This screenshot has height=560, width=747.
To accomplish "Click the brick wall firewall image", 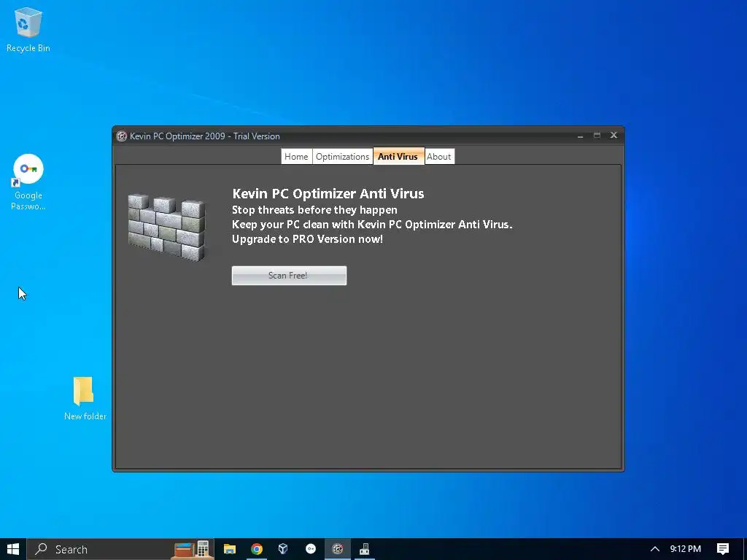I will click(167, 227).
